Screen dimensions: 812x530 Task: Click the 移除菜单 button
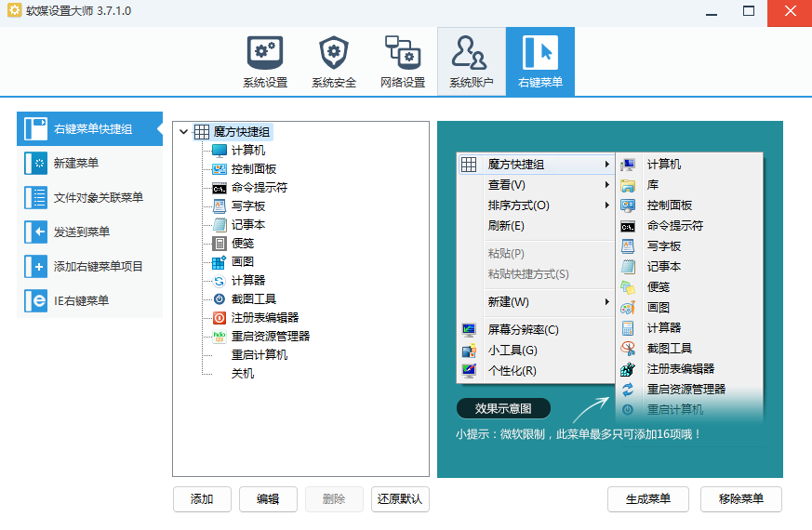740,499
